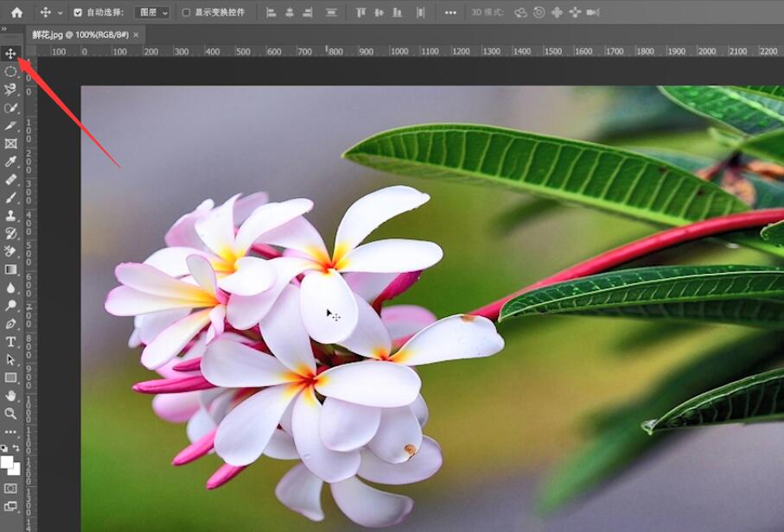Image resolution: width=784 pixels, height=532 pixels.
Task: Reset to default foreground and background colors
Action: click(4, 448)
